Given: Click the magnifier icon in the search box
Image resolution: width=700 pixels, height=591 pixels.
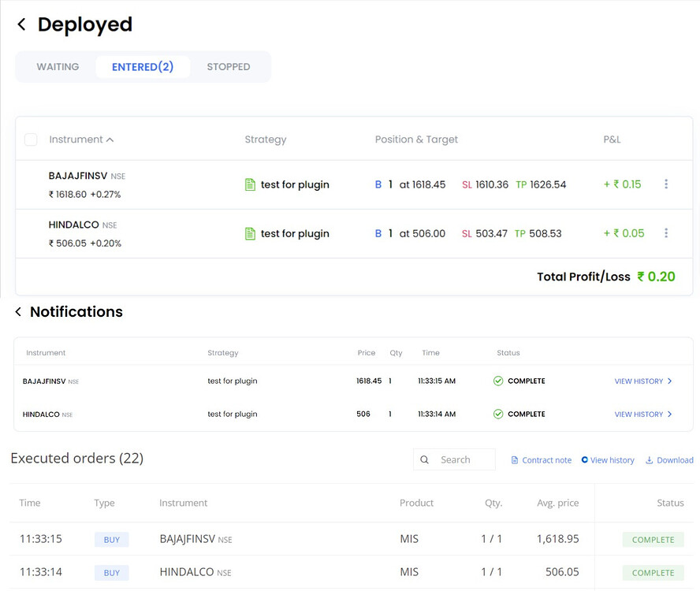Looking at the screenshot, I should [x=425, y=459].
